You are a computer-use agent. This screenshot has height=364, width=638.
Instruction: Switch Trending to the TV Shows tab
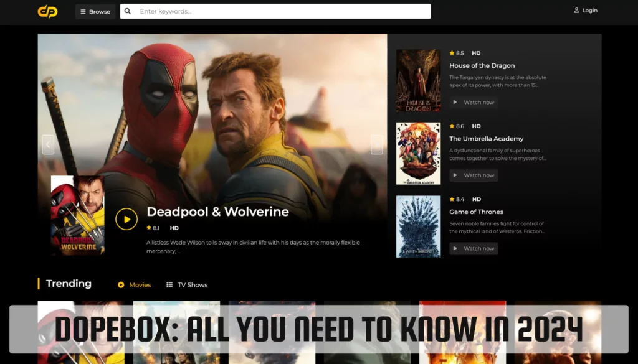187,285
